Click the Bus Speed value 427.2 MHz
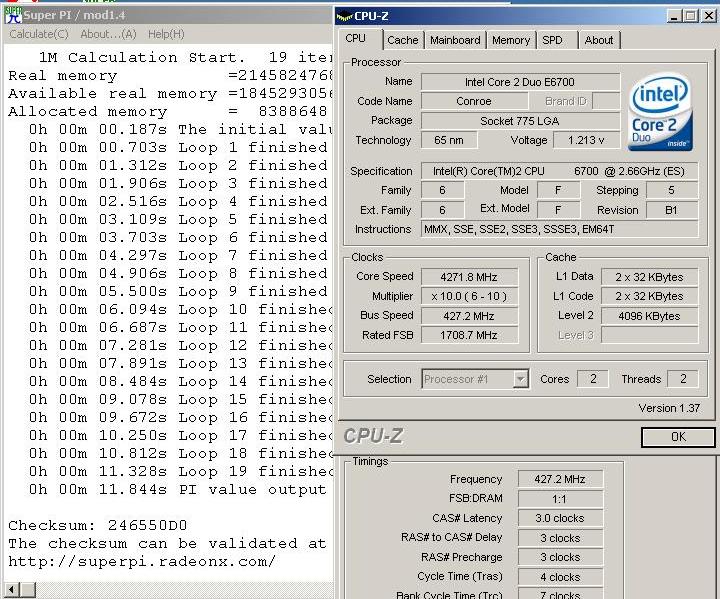The height and width of the screenshot is (599, 720). coord(469,316)
